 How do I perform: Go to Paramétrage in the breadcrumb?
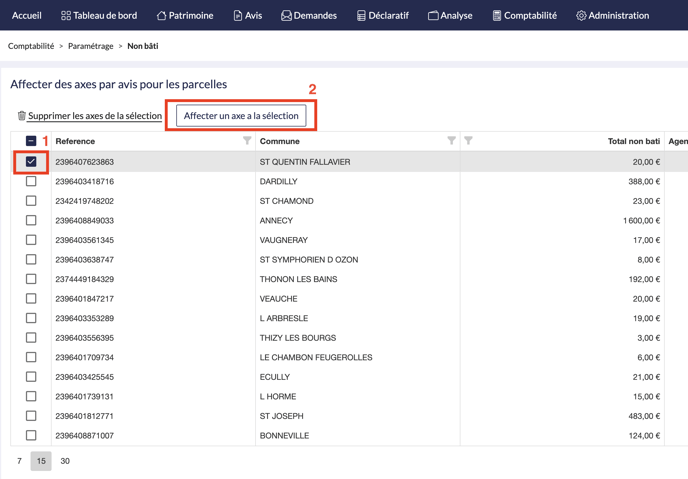click(91, 46)
